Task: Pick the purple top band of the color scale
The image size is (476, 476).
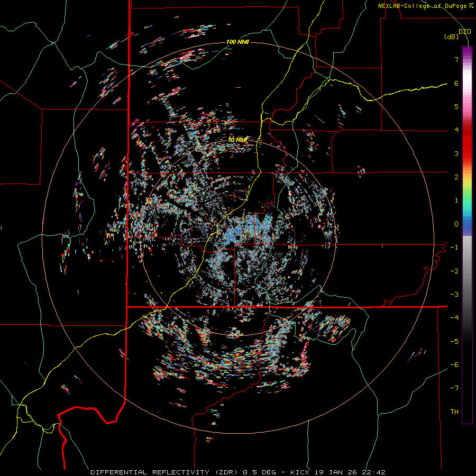Action: click(x=467, y=52)
